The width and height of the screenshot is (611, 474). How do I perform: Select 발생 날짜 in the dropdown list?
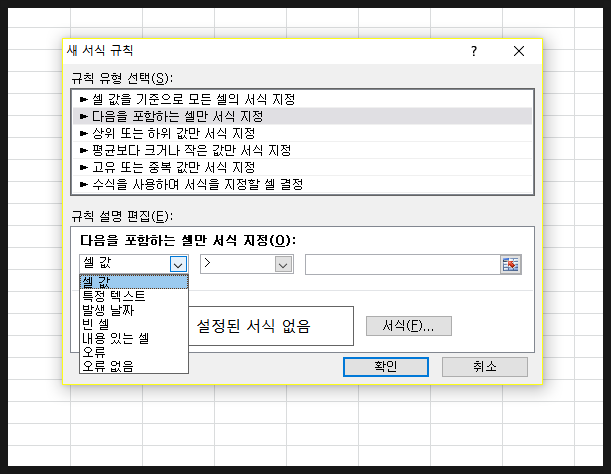[134, 310]
